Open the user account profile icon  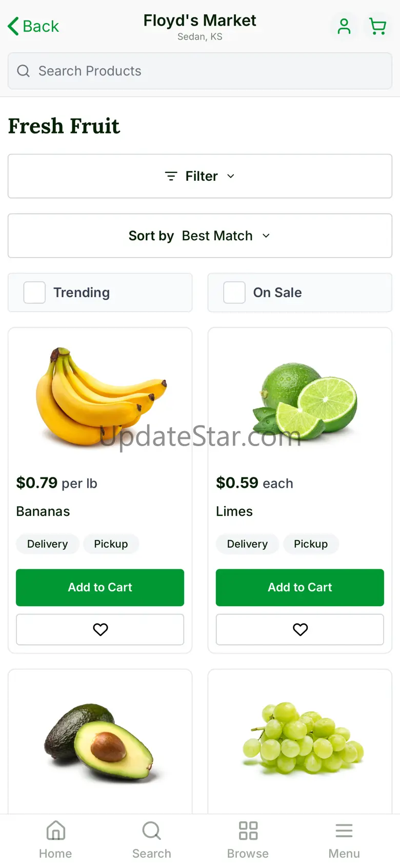point(344,26)
